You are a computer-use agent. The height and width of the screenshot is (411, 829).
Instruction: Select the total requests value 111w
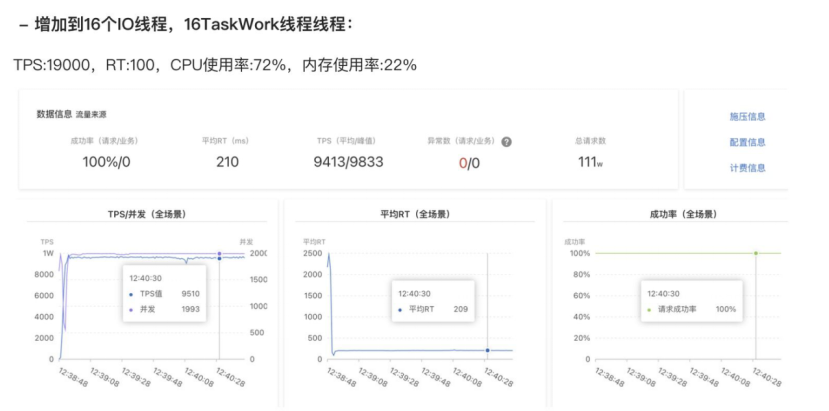(x=591, y=162)
